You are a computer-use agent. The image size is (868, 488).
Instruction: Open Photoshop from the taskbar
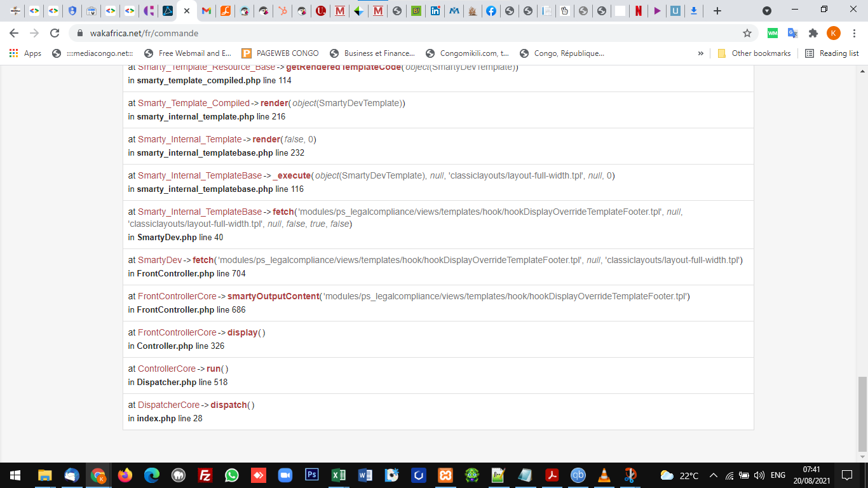coord(311,475)
